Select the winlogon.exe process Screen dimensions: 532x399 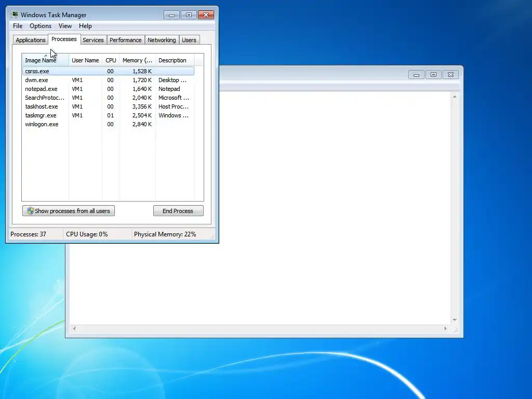(108, 124)
